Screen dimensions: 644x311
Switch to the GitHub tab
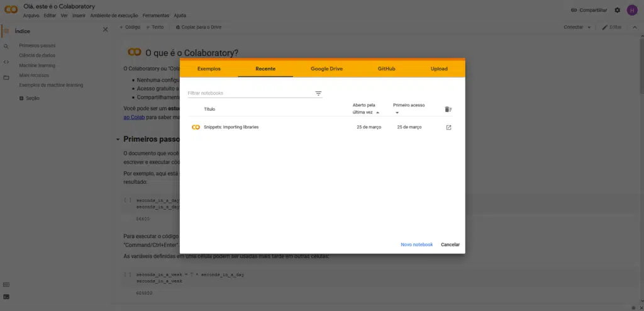(x=386, y=69)
